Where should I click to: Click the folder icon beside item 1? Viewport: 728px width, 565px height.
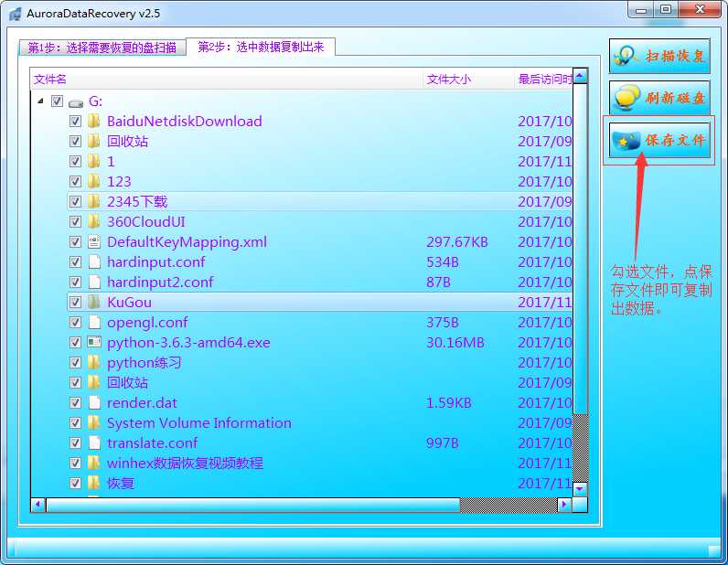tap(94, 161)
